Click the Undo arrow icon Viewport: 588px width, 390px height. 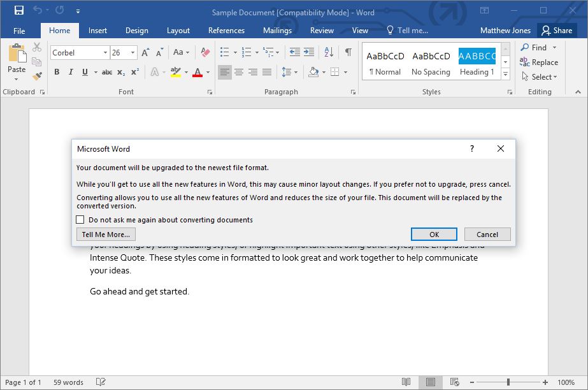coord(38,10)
